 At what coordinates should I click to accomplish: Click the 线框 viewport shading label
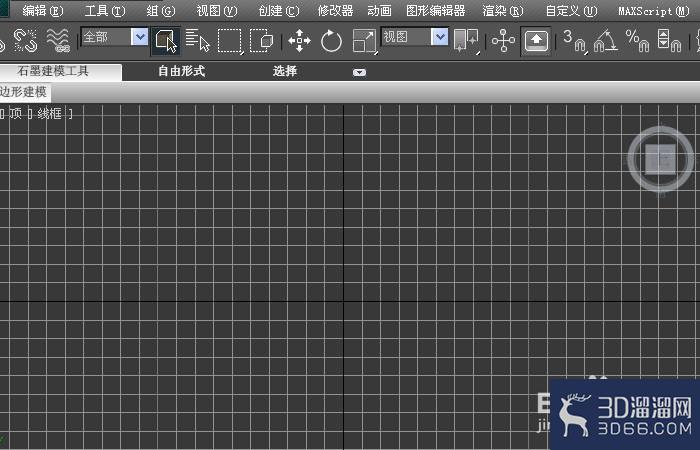50,114
